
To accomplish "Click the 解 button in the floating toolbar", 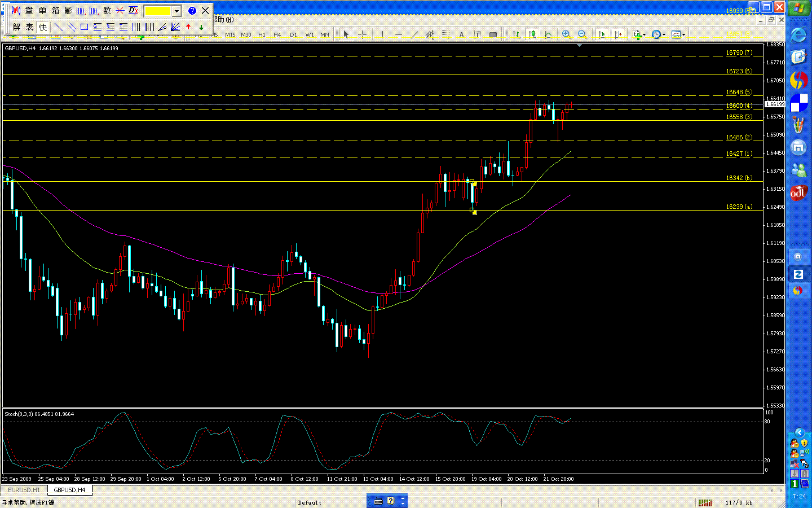I will coord(16,27).
